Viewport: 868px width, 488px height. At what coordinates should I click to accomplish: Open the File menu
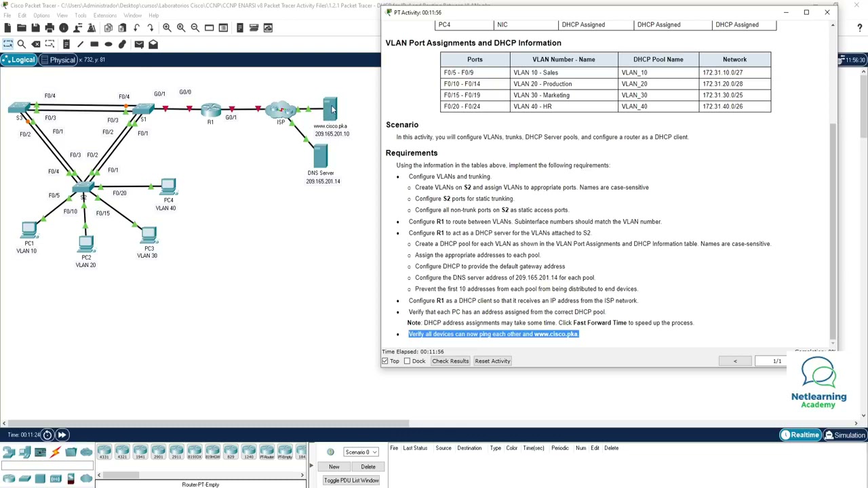pos(7,16)
